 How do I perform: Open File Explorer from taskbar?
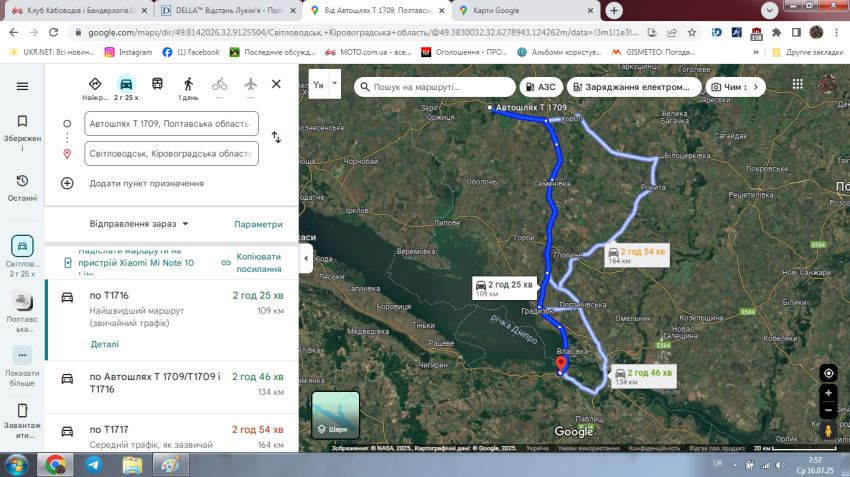pos(132,465)
